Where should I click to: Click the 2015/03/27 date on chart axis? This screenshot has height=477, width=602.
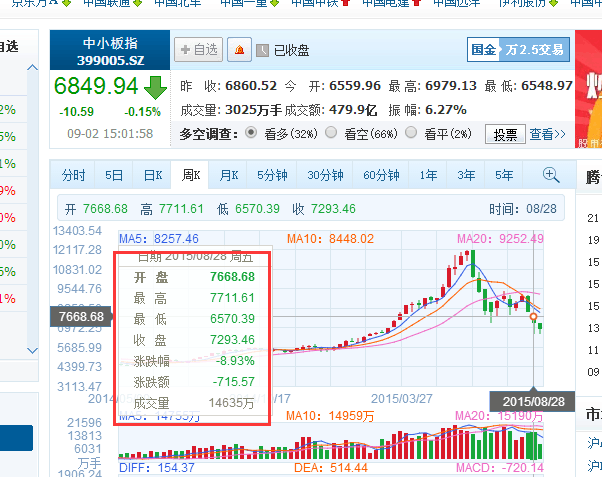402,399
